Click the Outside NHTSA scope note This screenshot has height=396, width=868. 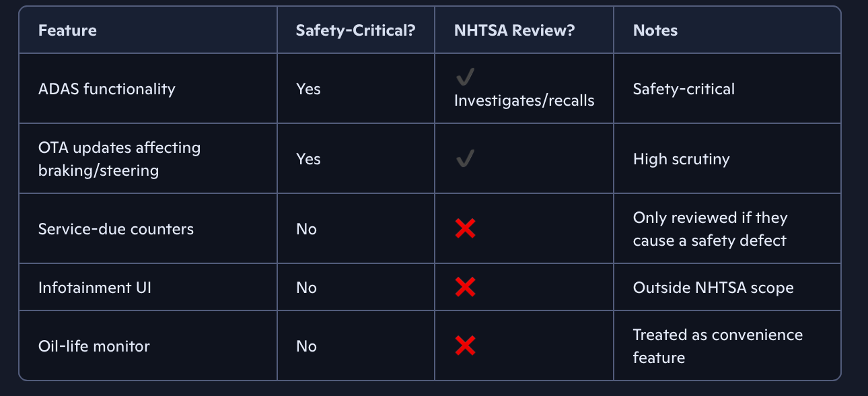point(713,288)
